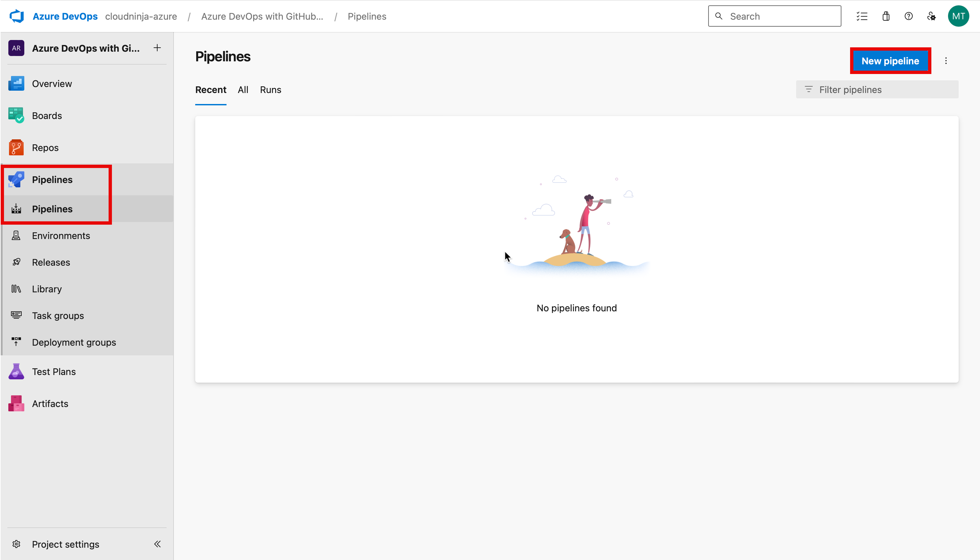Open the Overview sidebar icon
Viewport: 980px width, 560px height.
point(16,83)
